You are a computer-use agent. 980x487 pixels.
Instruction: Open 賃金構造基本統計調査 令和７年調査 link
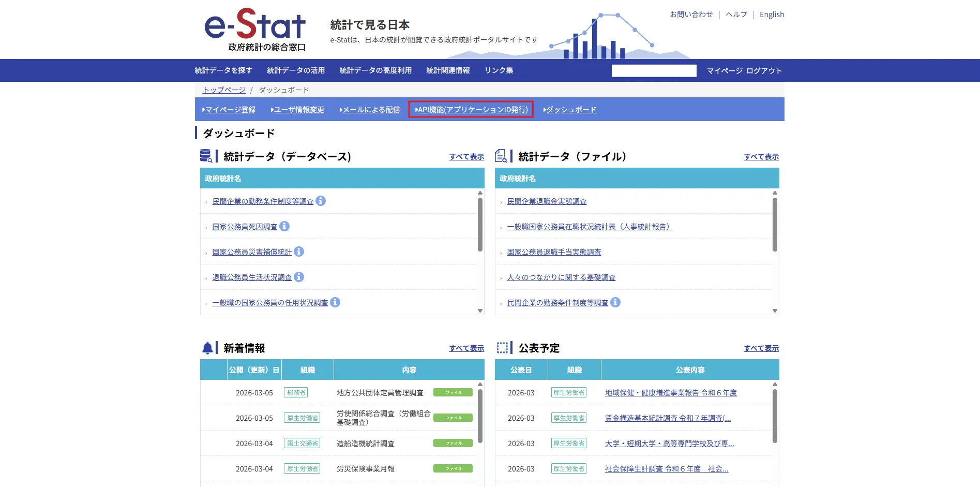pos(668,418)
